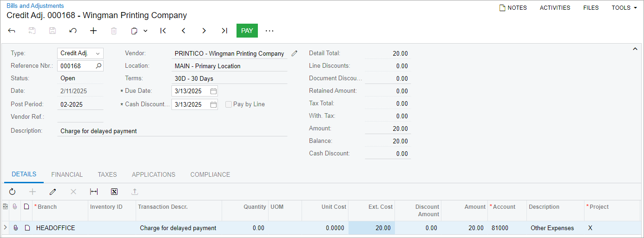Click the Description field Charge for delayed payment
Viewport: 644px width, 238px height.
pos(172,131)
